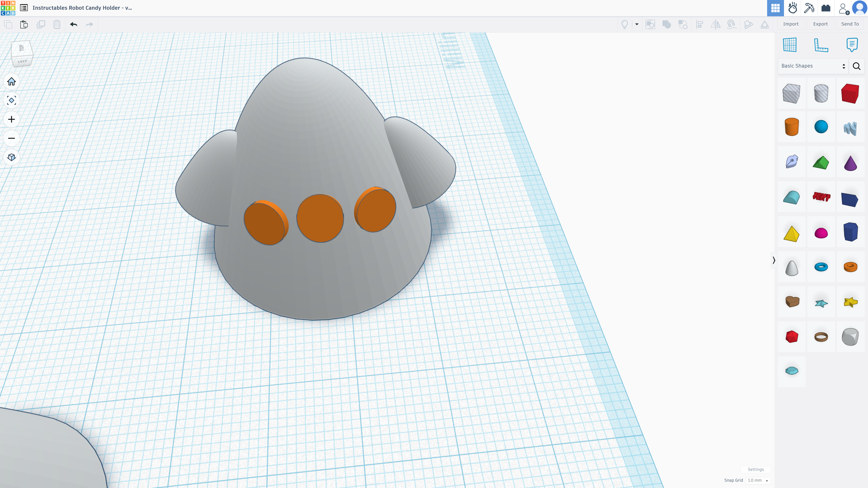Click the Align tool icon
This screenshot has height=488, width=868.
[x=699, y=24]
